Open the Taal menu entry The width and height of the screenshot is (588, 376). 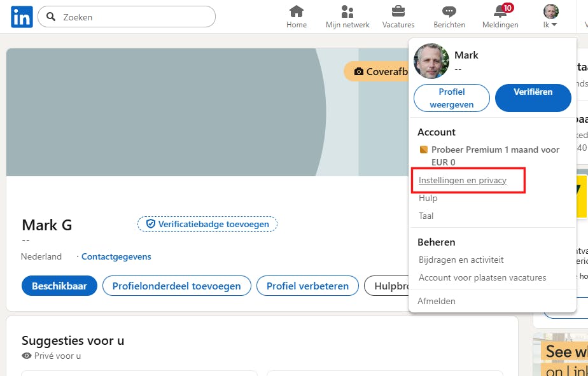tap(426, 216)
